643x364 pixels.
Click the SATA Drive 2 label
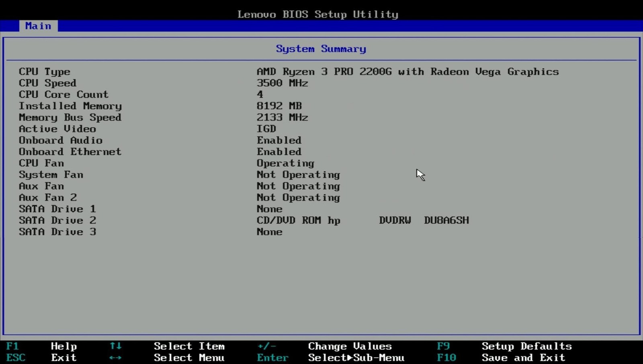pos(57,221)
